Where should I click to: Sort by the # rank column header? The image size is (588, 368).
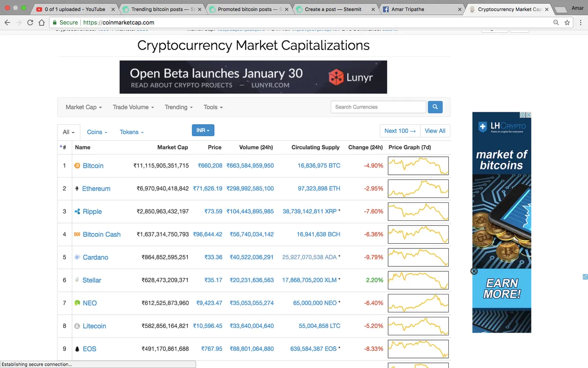(x=63, y=147)
